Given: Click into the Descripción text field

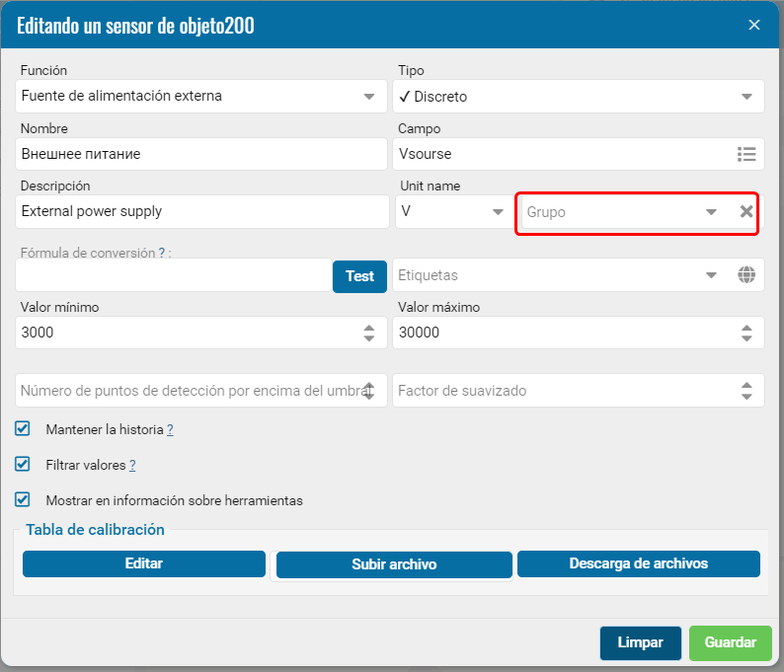Looking at the screenshot, I should click(x=202, y=212).
